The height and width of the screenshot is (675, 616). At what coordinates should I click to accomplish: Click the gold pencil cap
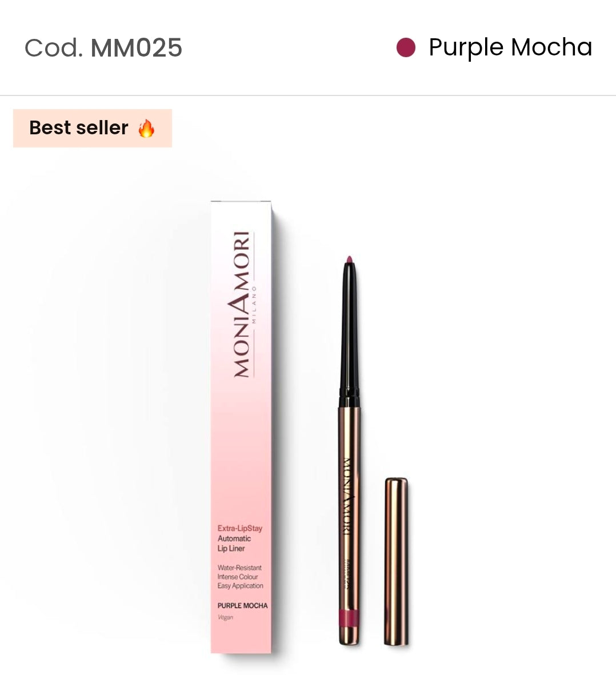point(396,561)
